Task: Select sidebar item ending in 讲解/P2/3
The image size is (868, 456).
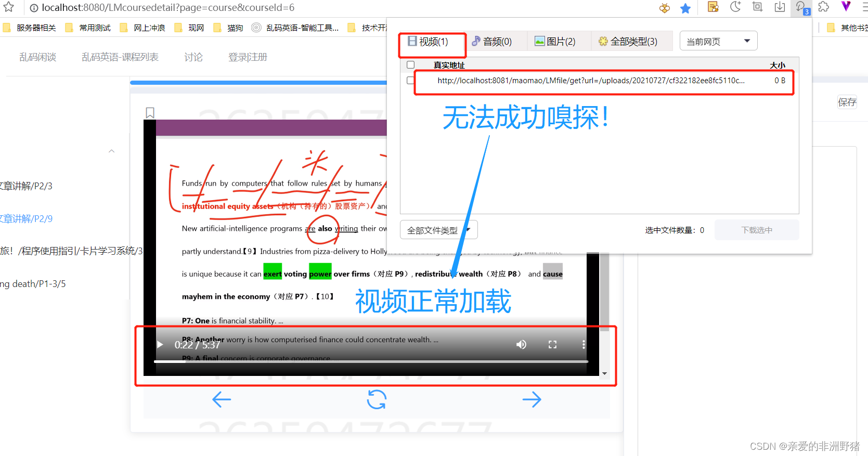Action: point(26,186)
